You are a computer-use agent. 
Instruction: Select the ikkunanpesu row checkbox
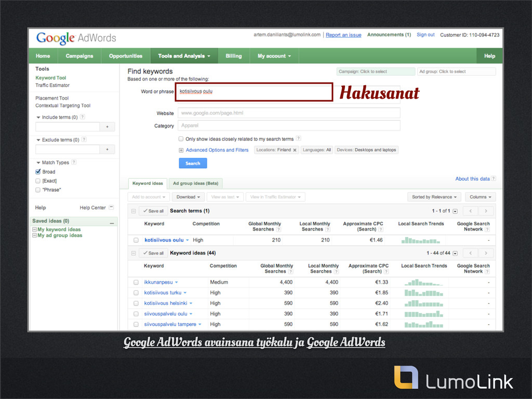tap(136, 282)
